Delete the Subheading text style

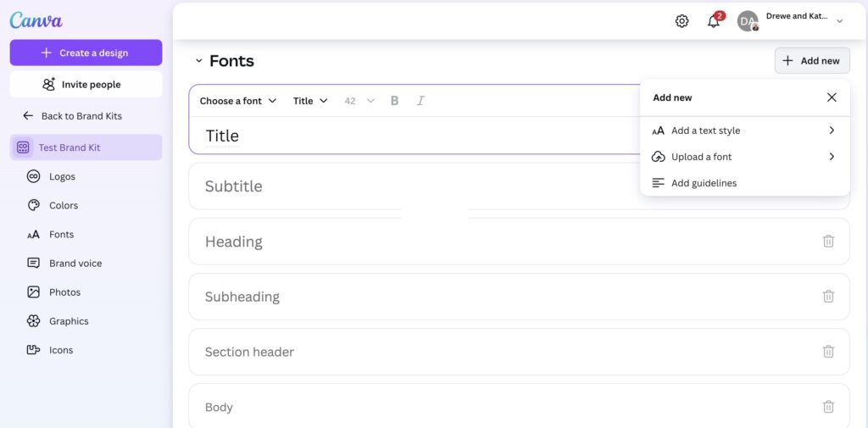pyautogui.click(x=828, y=297)
